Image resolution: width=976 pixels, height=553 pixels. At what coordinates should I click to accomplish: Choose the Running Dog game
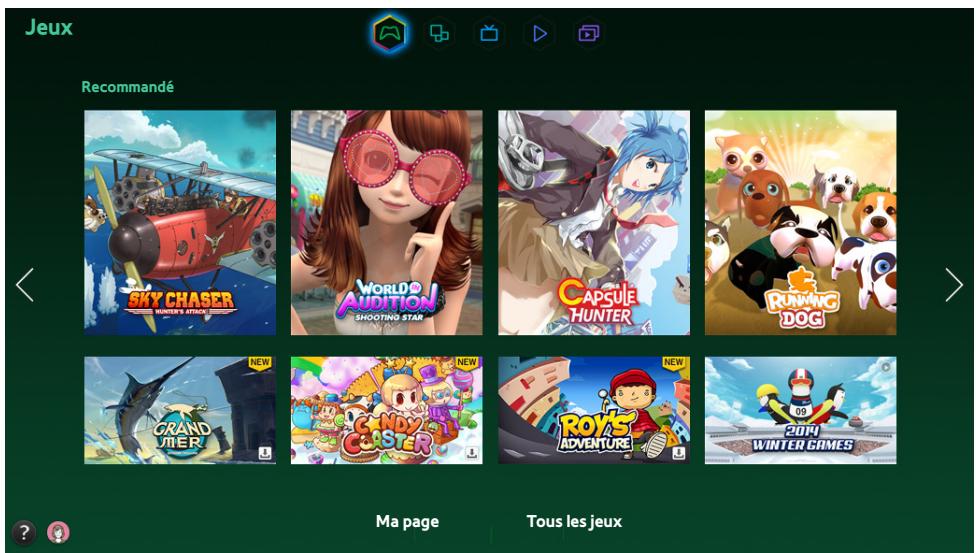click(x=800, y=222)
